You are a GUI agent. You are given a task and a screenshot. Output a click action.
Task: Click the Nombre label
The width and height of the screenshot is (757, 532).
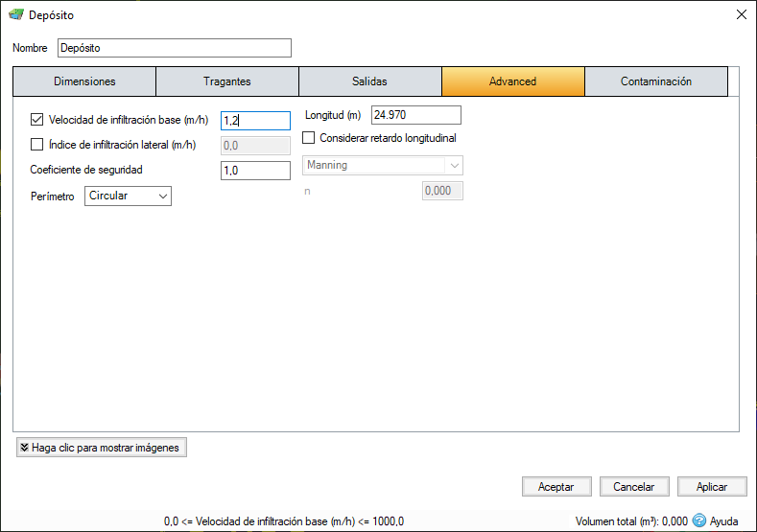point(30,48)
